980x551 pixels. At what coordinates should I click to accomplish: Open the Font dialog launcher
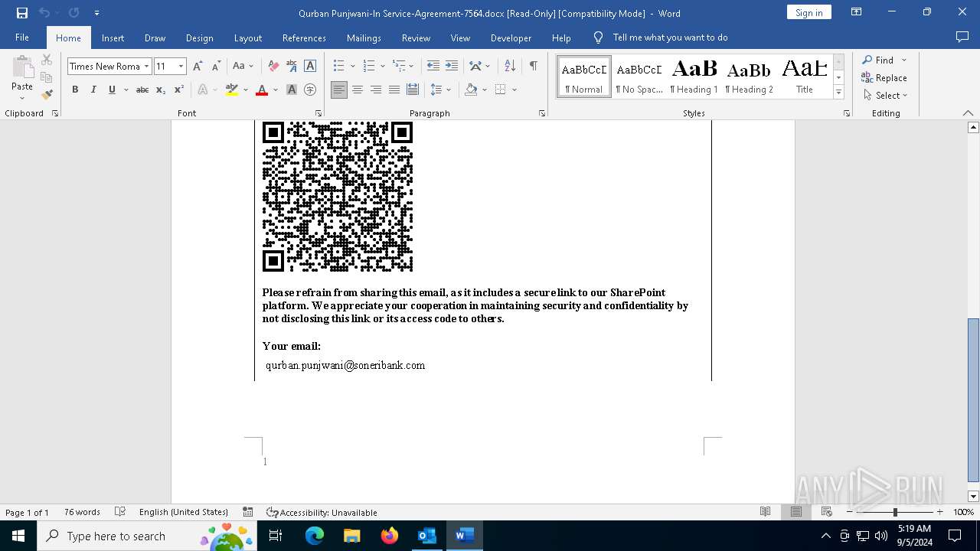[318, 113]
